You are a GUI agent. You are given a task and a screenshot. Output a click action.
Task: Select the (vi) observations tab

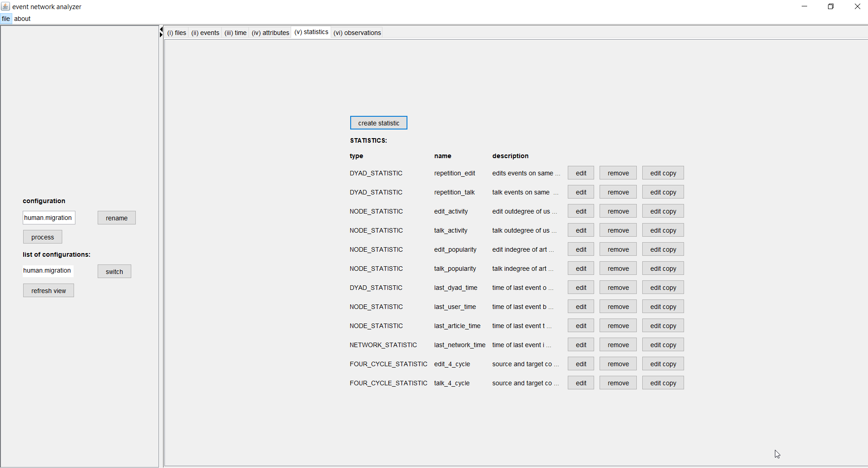point(357,33)
